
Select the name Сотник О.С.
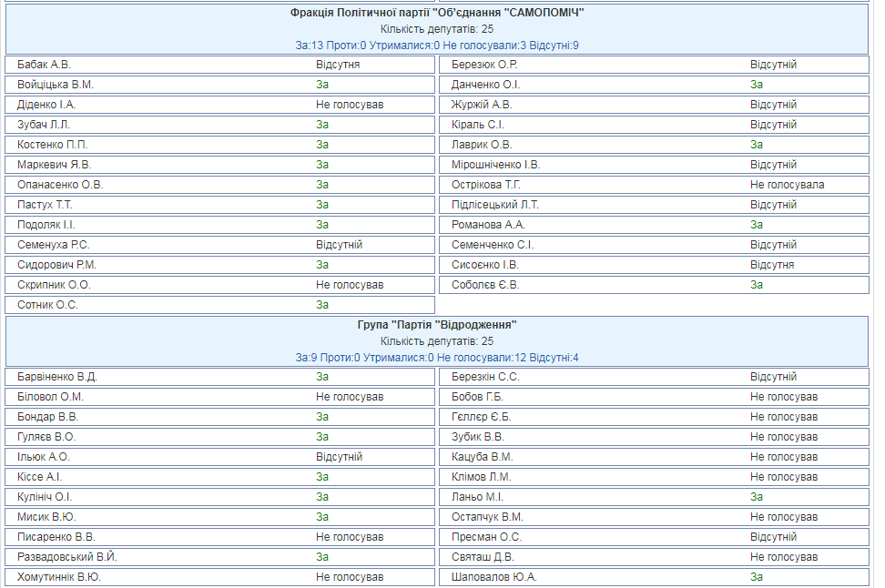tap(47, 305)
